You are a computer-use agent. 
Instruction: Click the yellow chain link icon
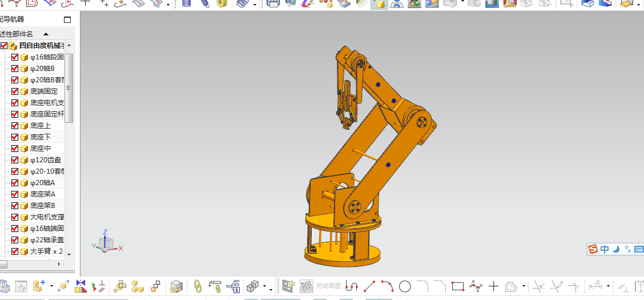(198, 286)
